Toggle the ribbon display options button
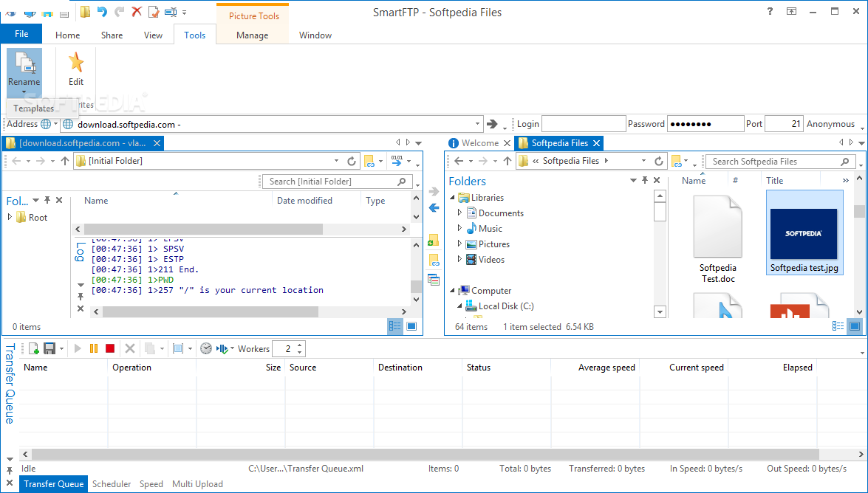This screenshot has width=868, height=493. 792,11
